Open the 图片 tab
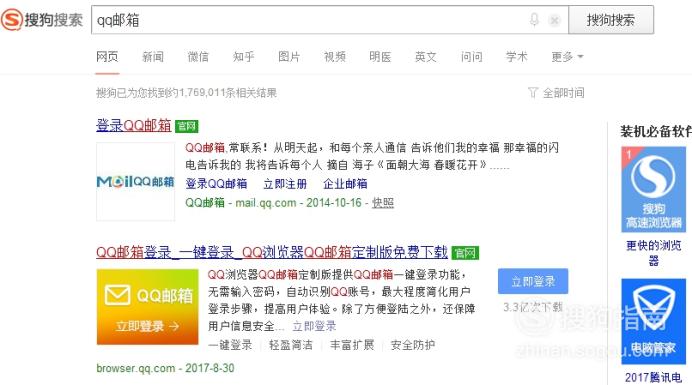Screen dimensions: 692x385 click(x=289, y=57)
